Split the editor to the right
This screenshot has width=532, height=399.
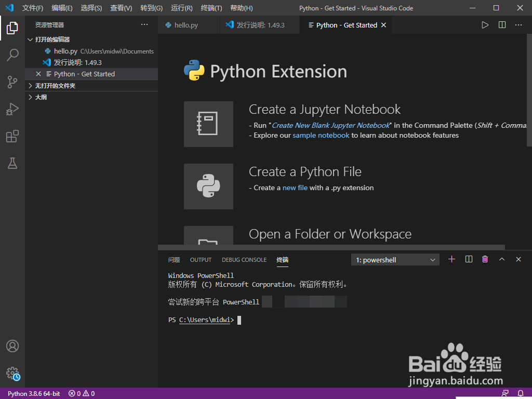(x=502, y=25)
